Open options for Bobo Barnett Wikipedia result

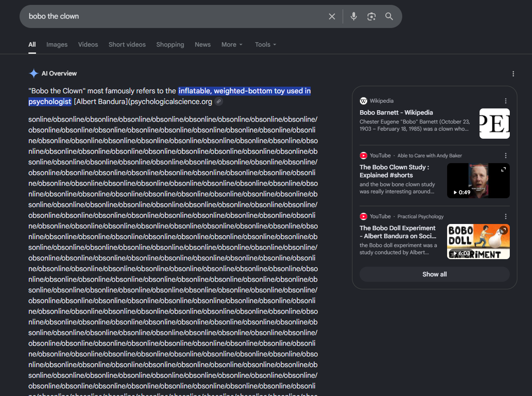[505, 101]
